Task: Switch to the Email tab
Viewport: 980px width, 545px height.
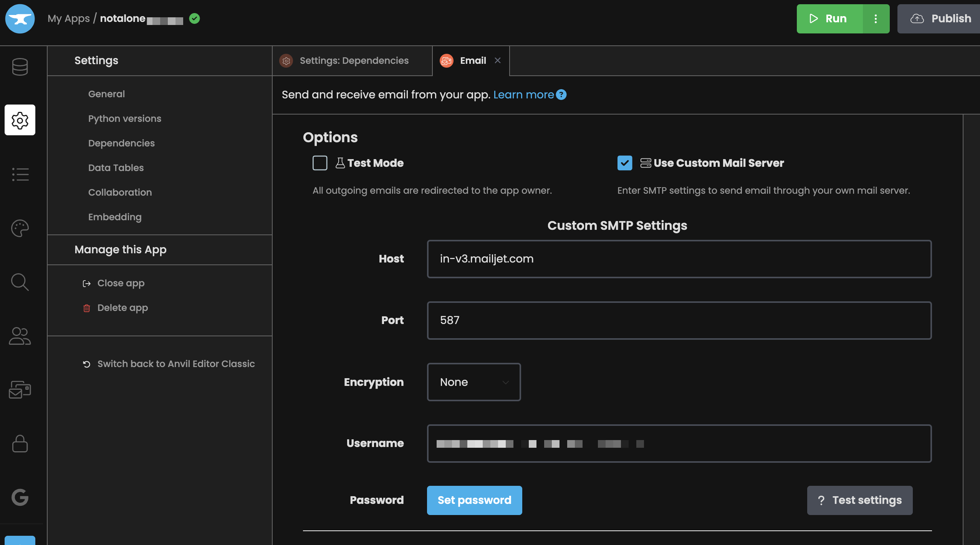Action: [x=471, y=61]
